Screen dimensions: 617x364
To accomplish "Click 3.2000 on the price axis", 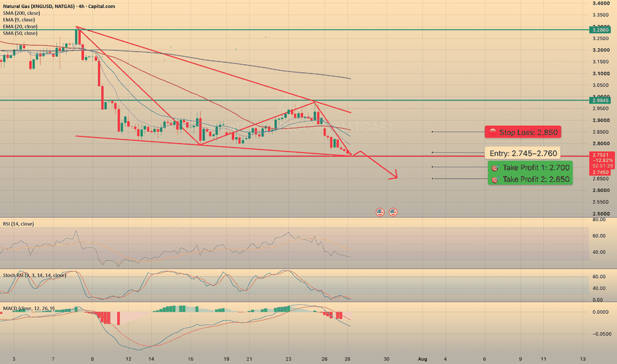I will (x=601, y=50).
